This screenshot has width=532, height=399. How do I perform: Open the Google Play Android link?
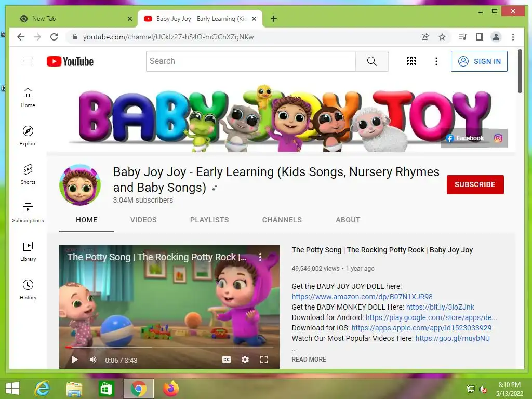pyautogui.click(x=431, y=317)
